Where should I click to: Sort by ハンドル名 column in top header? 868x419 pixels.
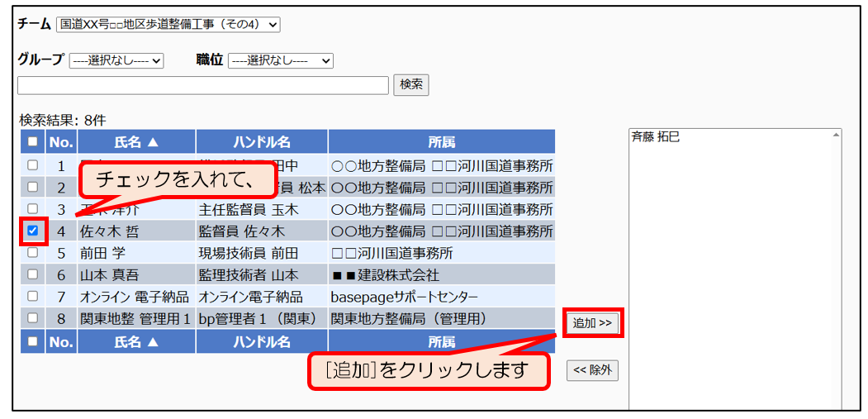(261, 142)
